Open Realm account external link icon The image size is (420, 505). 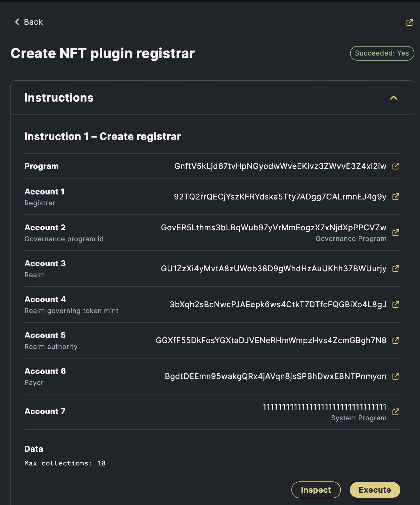[x=396, y=268]
